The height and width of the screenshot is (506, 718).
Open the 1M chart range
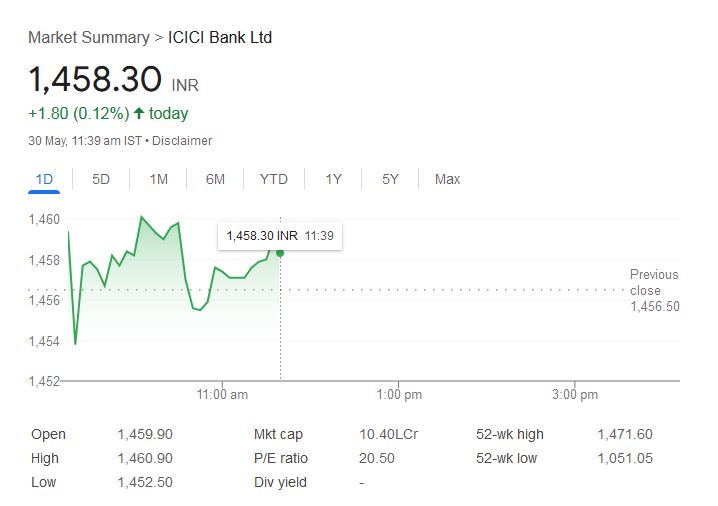pyautogui.click(x=158, y=179)
